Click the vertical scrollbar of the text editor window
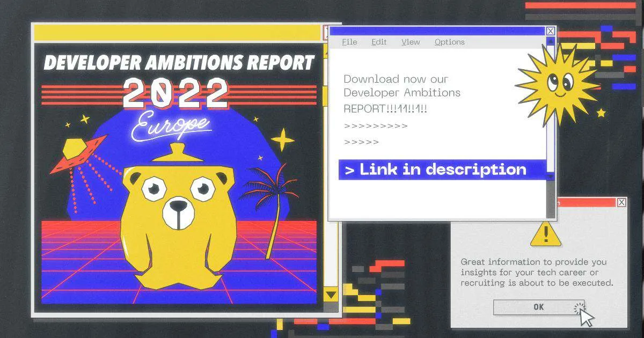This screenshot has height=338, width=644. pos(551,107)
